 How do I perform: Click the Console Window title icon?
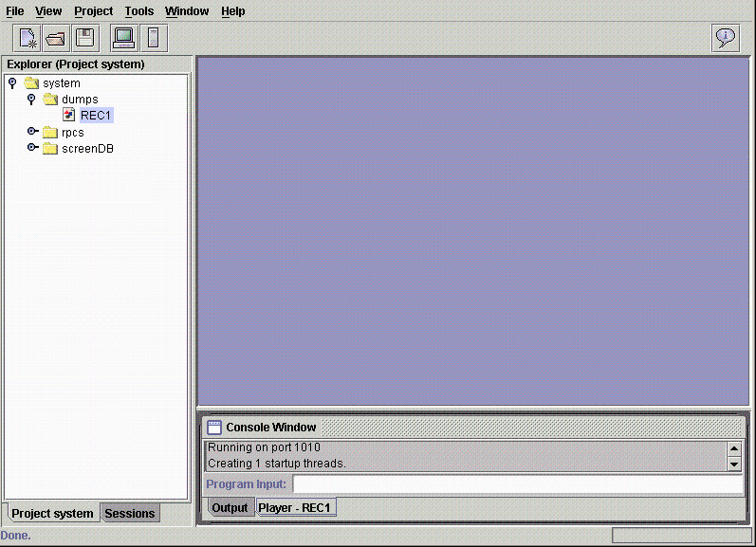[214, 428]
